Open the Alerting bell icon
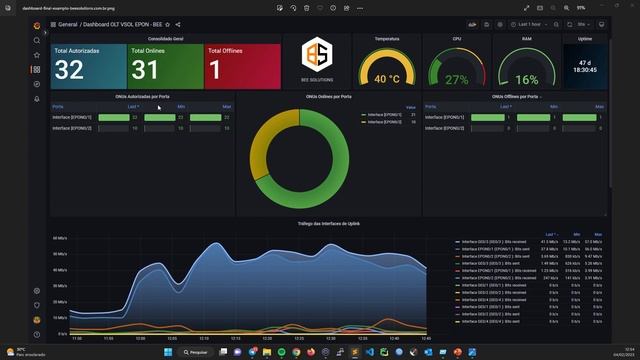640x360 pixels. tap(37, 99)
